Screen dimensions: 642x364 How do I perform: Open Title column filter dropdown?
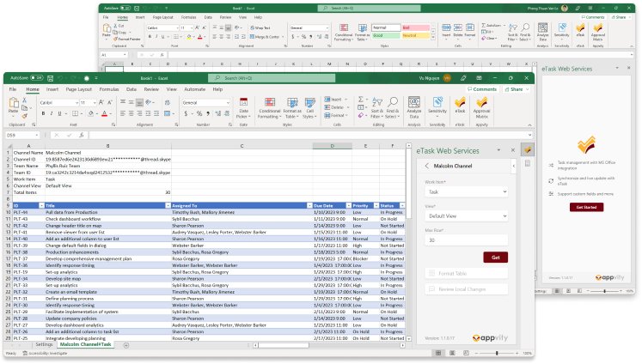(168, 205)
